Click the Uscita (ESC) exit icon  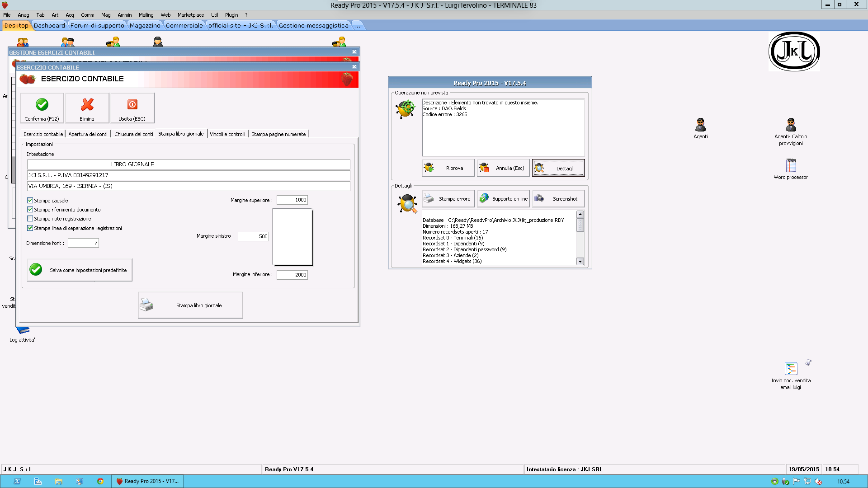point(132,105)
